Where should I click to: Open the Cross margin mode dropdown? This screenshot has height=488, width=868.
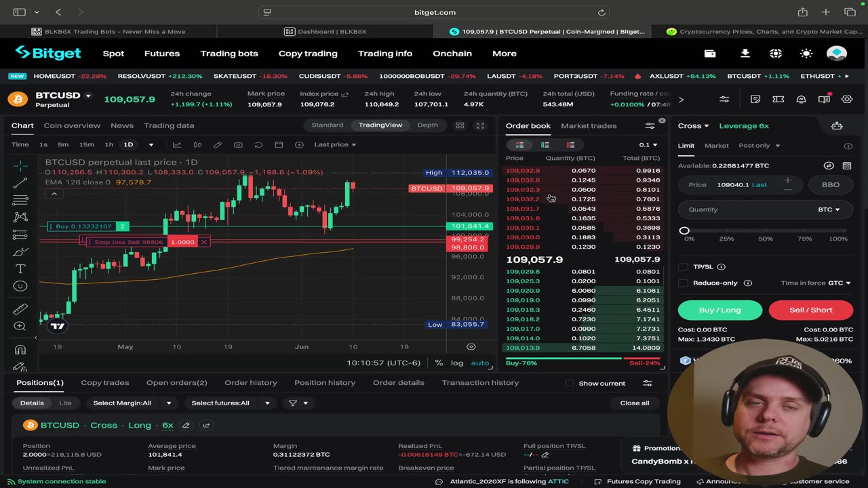(x=693, y=125)
